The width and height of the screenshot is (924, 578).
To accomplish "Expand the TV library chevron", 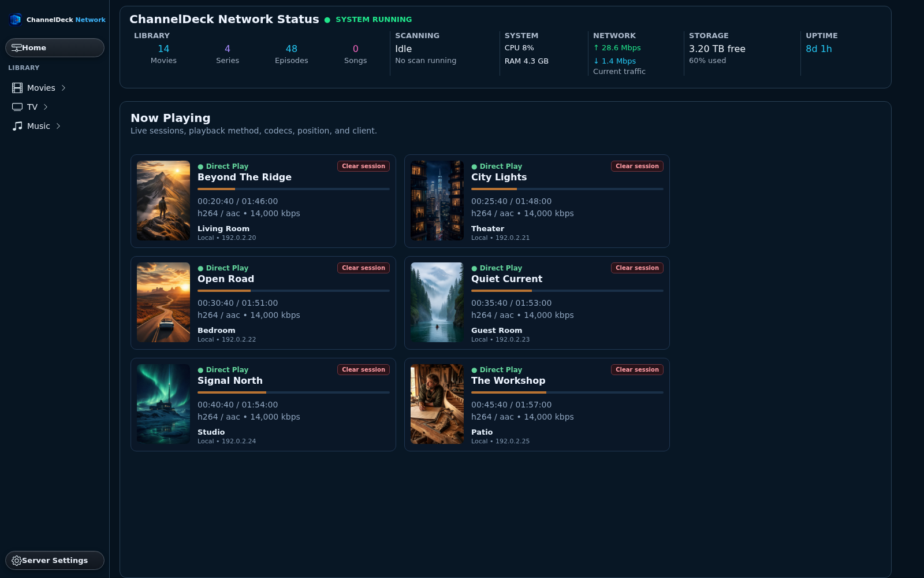I will (46, 107).
